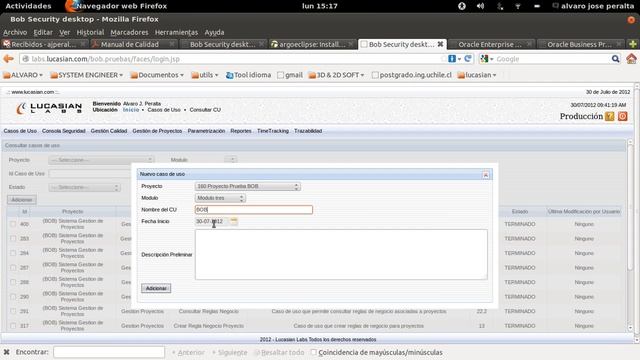Click the browser page vertical scrollbar

tap(637, 212)
